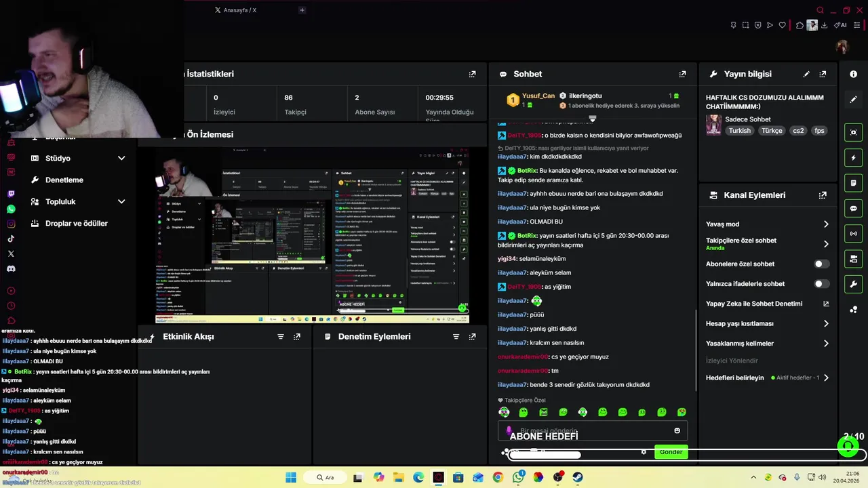Toggle the wrench panel icon in right rail
Image resolution: width=868 pixels, height=488 pixels.
click(853, 284)
